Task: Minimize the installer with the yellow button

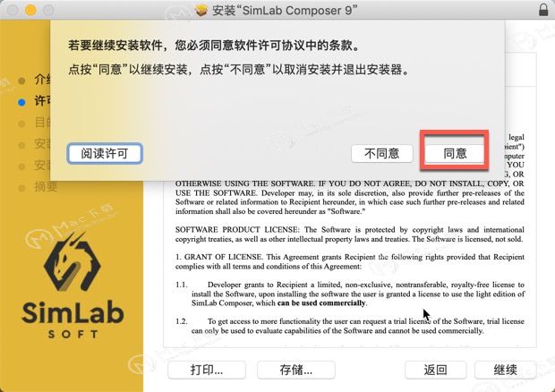Action: pos(30,10)
